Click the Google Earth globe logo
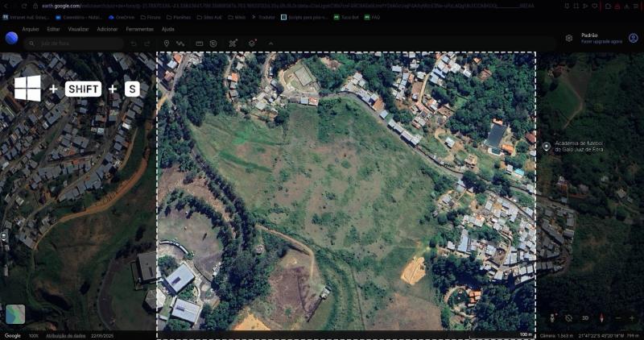The width and height of the screenshot is (644, 340). pos(11,38)
